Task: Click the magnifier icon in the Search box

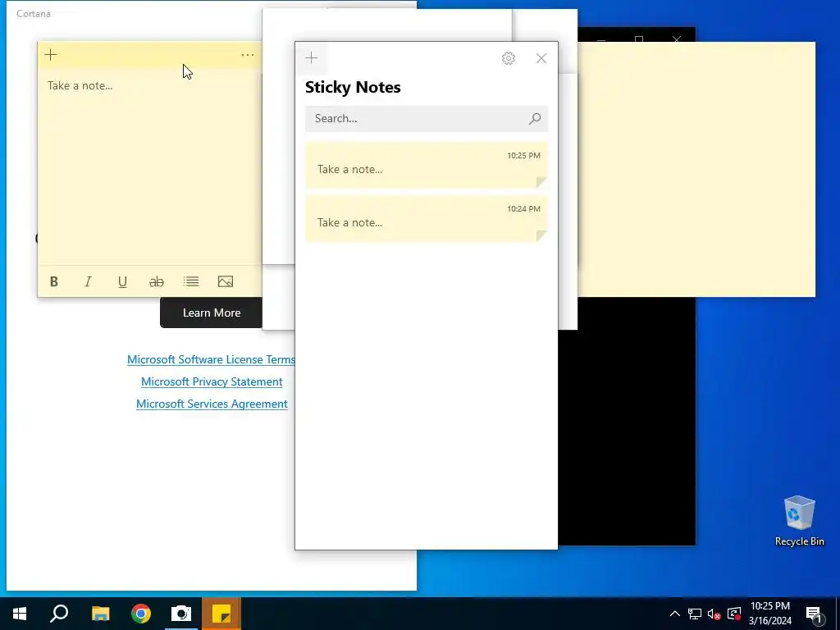Action: [535, 118]
